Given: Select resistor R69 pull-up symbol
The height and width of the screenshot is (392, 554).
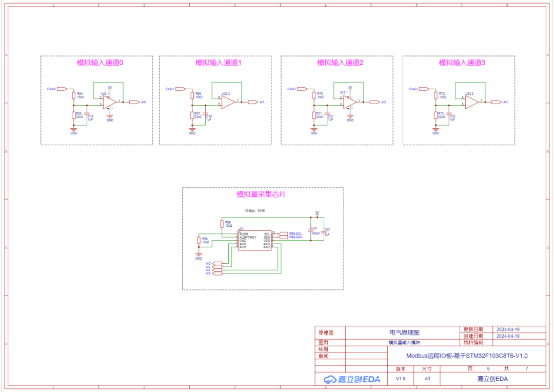Looking at the screenshot, I should [x=222, y=224].
